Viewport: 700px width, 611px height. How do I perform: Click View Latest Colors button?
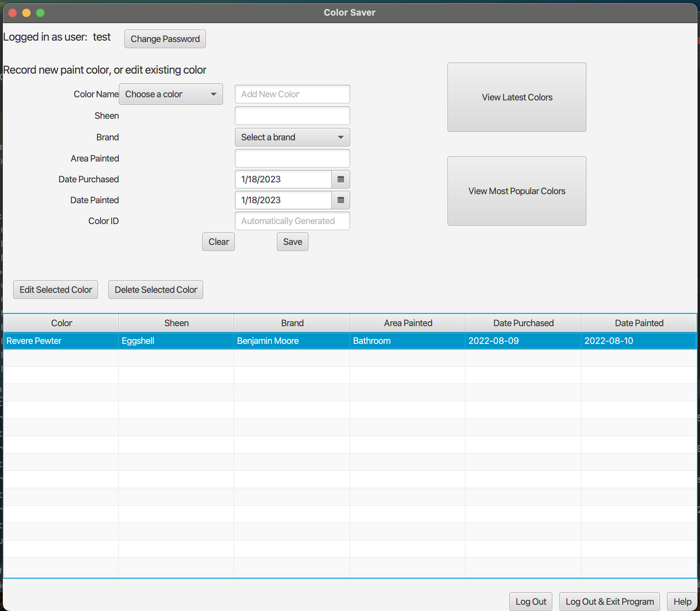click(517, 97)
